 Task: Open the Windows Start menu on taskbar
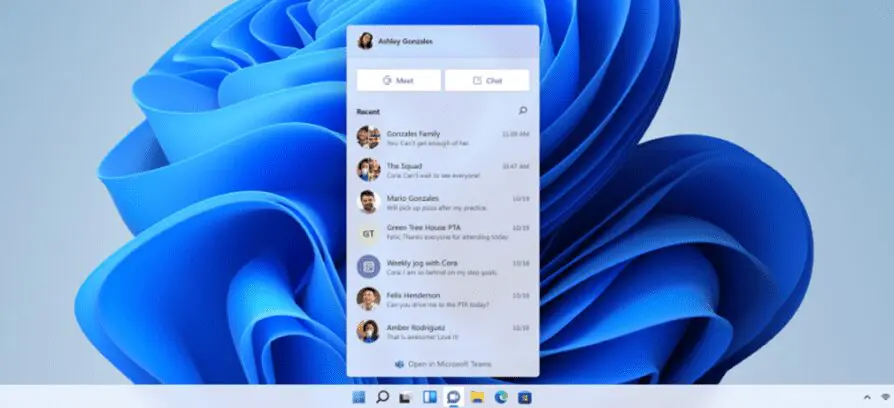(359, 397)
